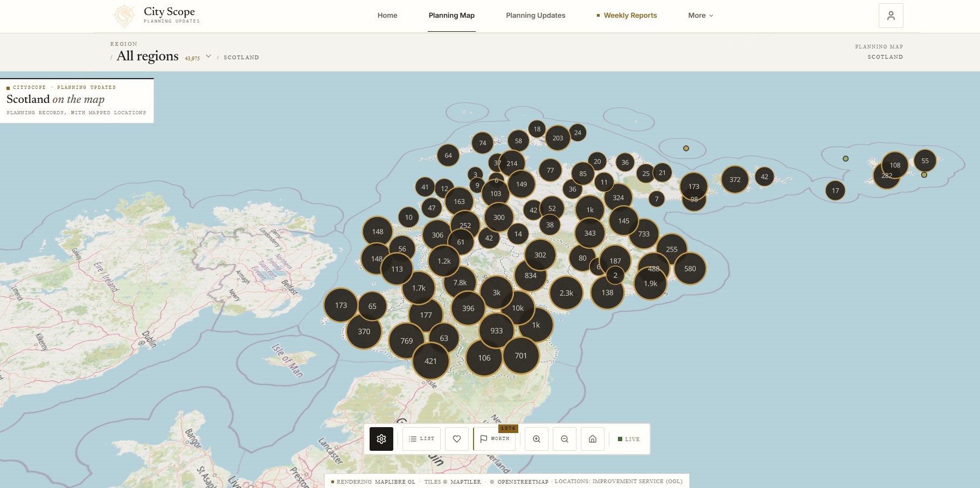This screenshot has height=488, width=980.
Task: Open the user account icon
Action: pyautogui.click(x=891, y=16)
